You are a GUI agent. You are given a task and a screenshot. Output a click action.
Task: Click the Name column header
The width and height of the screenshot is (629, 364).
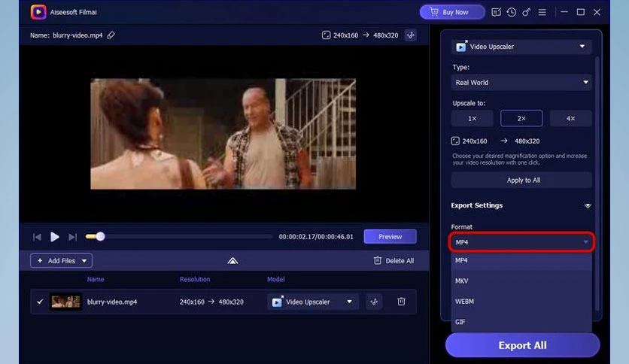point(96,279)
